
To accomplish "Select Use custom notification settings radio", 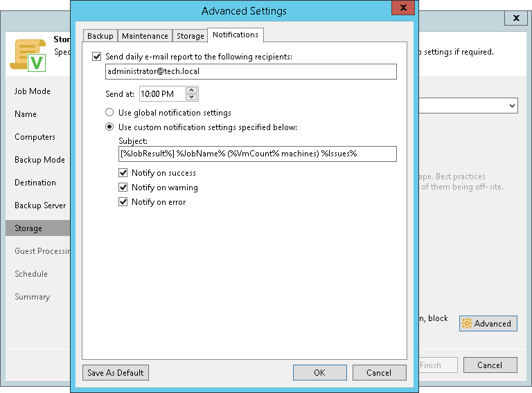I will (109, 127).
